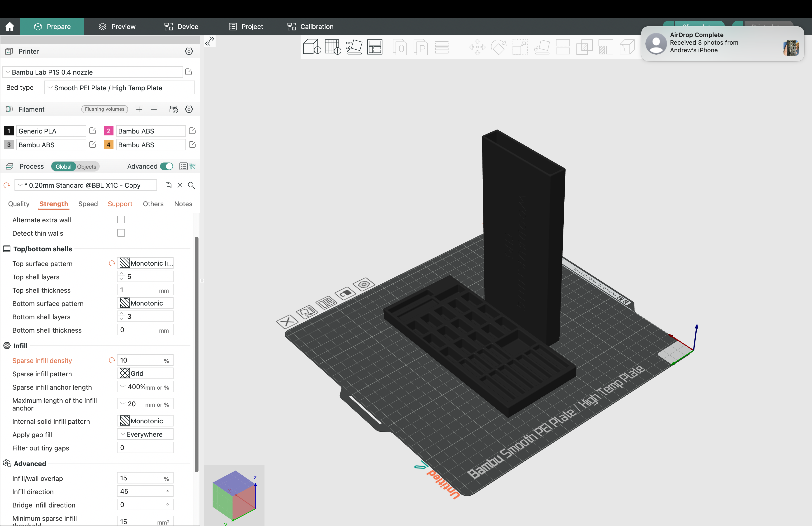Open printer settings gear icon
812x526 pixels.
[x=189, y=51]
